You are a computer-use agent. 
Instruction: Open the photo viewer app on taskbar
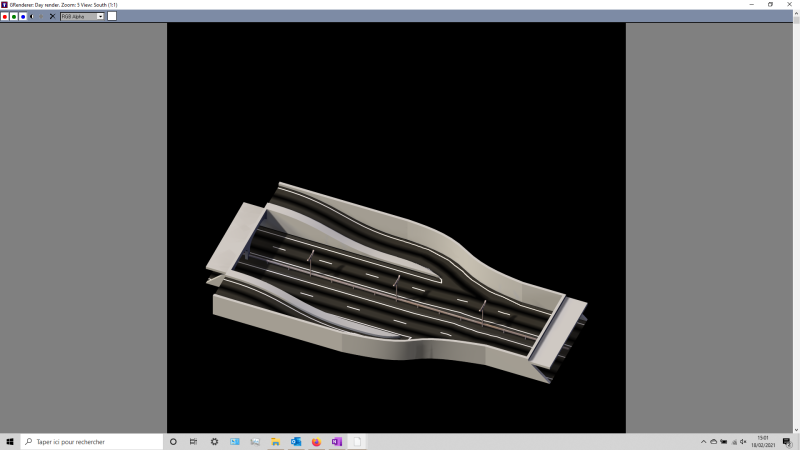point(255,442)
